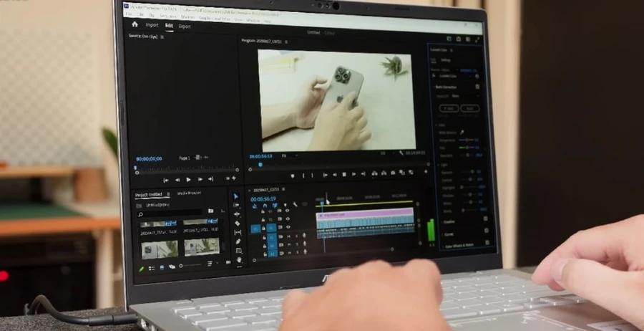Click Mark In bracket in Program monitor

click(303, 176)
